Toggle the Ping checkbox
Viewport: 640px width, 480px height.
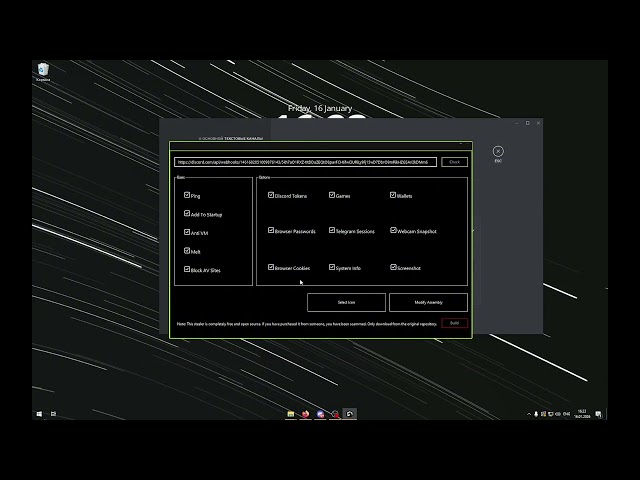187,195
